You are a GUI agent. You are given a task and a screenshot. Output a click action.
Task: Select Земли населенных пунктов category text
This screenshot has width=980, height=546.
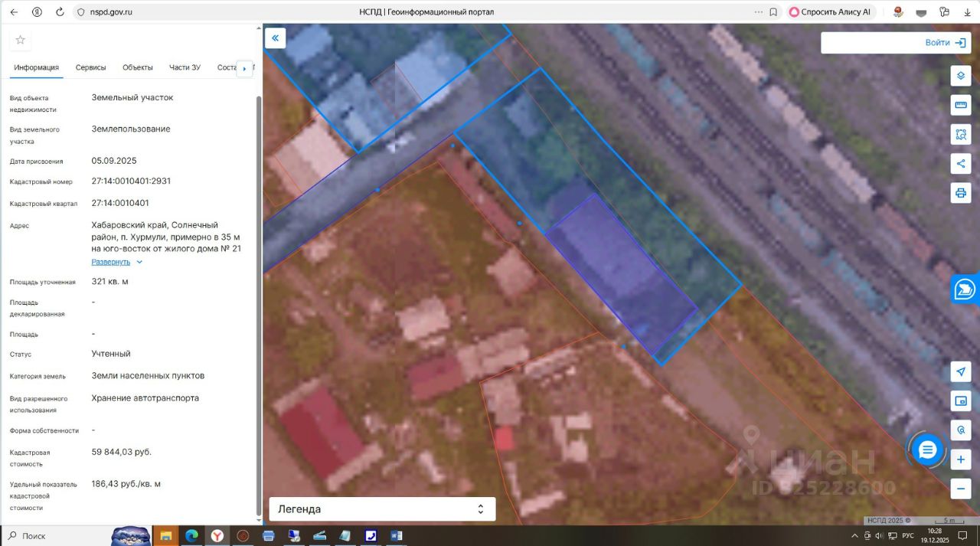pyautogui.click(x=148, y=376)
